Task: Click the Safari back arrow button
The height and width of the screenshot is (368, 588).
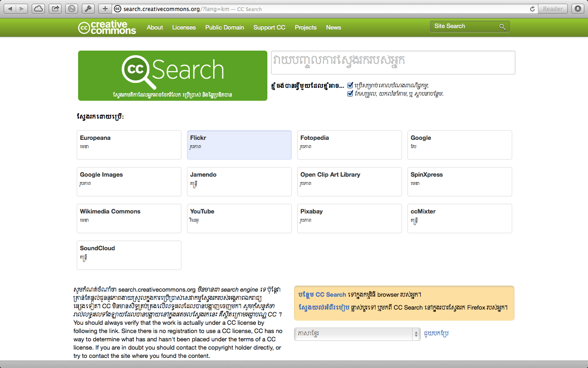Action: coord(10,9)
